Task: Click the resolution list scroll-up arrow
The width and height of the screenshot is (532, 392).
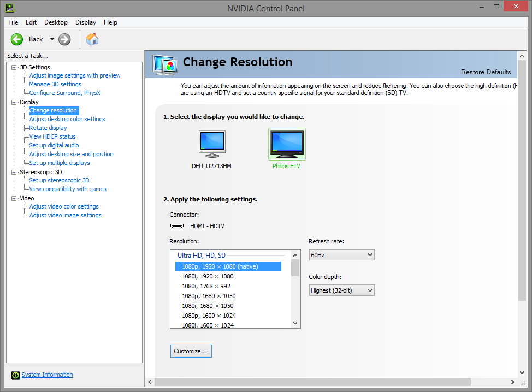Action: (x=295, y=255)
